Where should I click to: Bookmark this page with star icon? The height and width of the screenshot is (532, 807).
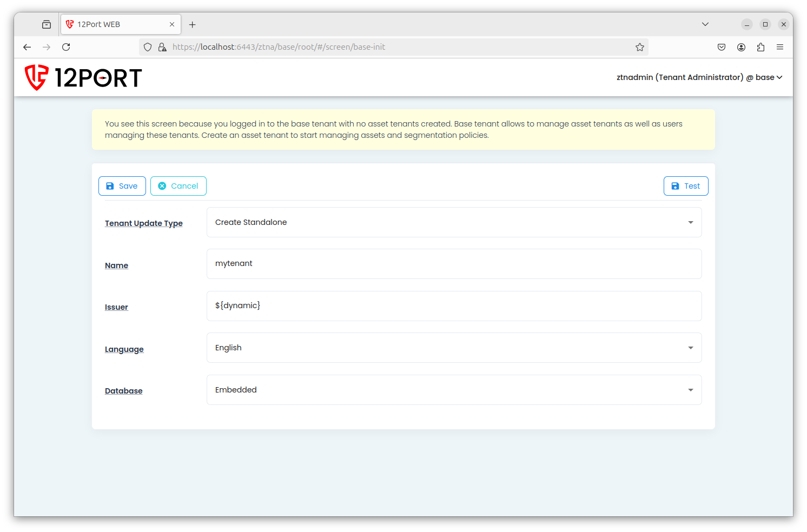[640, 47]
